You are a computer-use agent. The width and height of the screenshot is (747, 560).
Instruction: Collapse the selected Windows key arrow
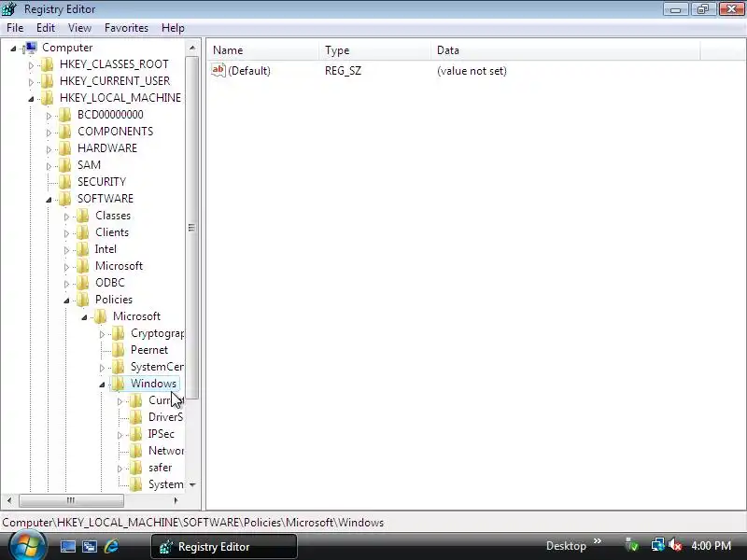[102, 385]
